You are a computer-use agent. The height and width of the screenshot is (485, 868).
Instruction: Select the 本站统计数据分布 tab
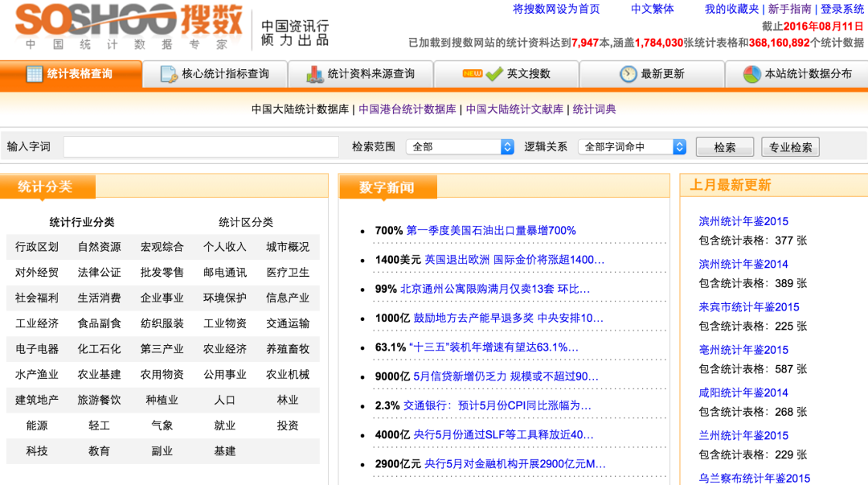pos(796,74)
